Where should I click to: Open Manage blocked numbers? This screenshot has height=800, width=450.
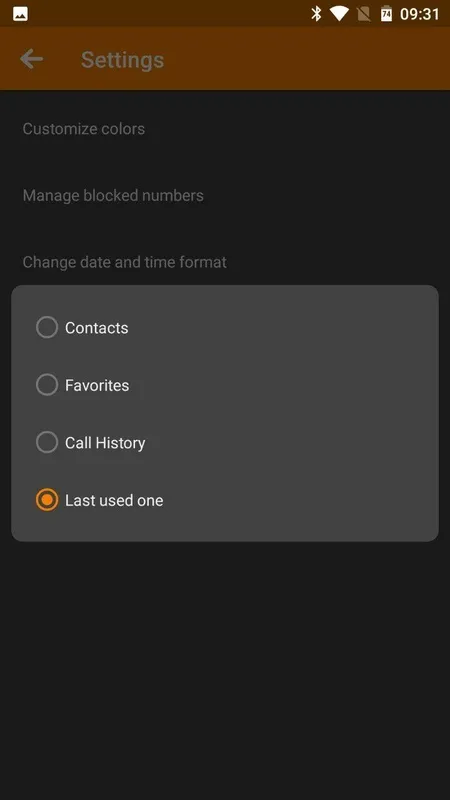click(225, 195)
